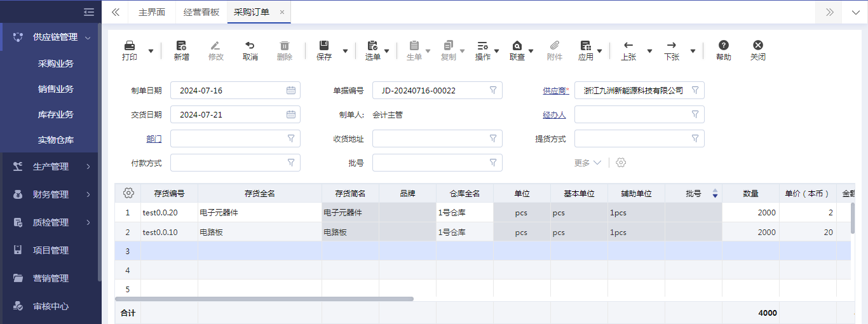The image size is (868, 324).
Task: Expand the 生产管理 sidebar section
Action: point(51,166)
